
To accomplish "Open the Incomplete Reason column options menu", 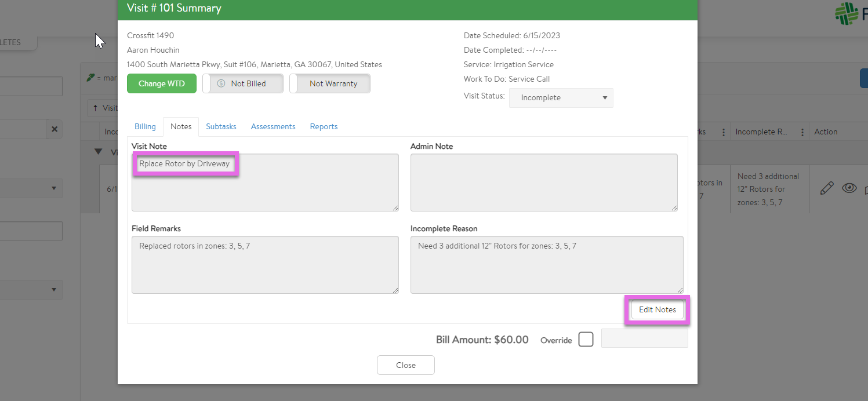I will pyautogui.click(x=802, y=132).
